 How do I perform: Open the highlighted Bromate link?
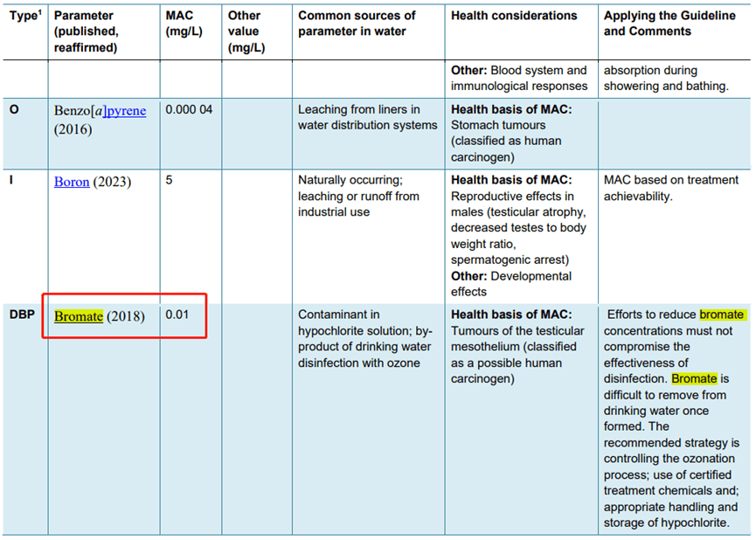coord(79,316)
